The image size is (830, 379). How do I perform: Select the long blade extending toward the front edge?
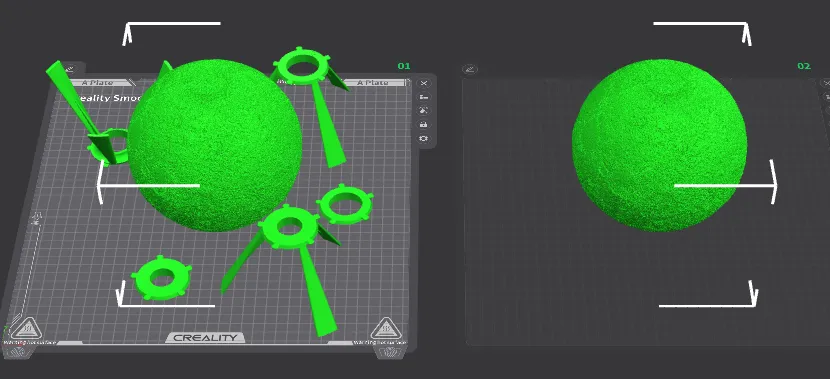tap(317, 291)
